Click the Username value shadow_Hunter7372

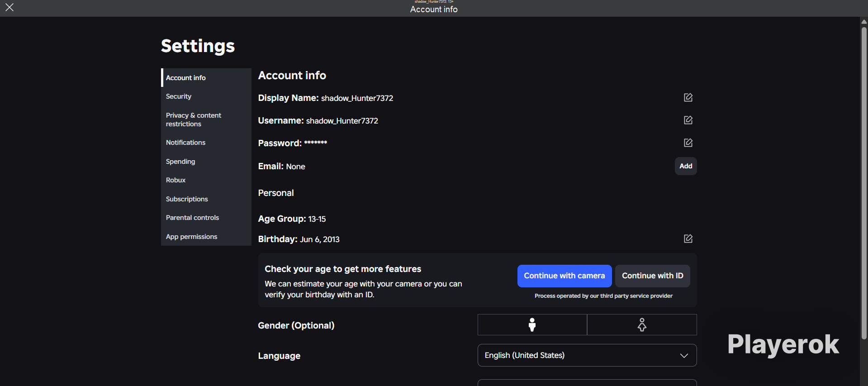click(342, 121)
